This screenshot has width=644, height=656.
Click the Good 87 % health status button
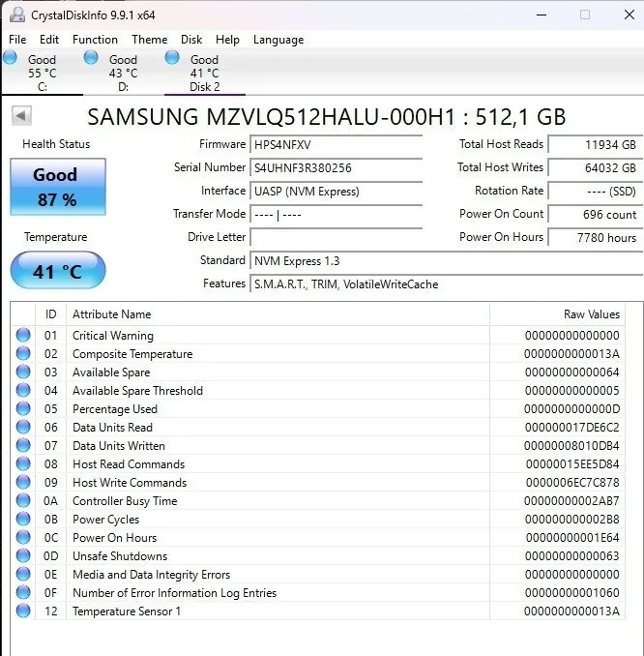pos(58,187)
